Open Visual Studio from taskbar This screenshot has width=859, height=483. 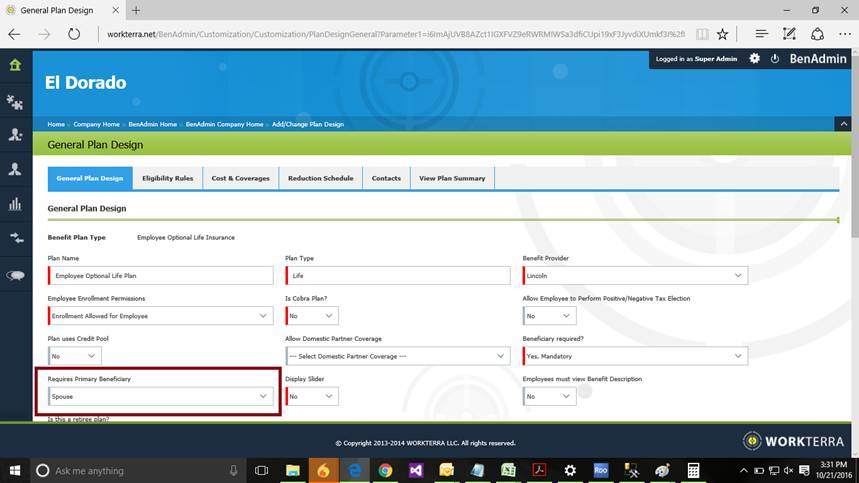click(x=416, y=470)
